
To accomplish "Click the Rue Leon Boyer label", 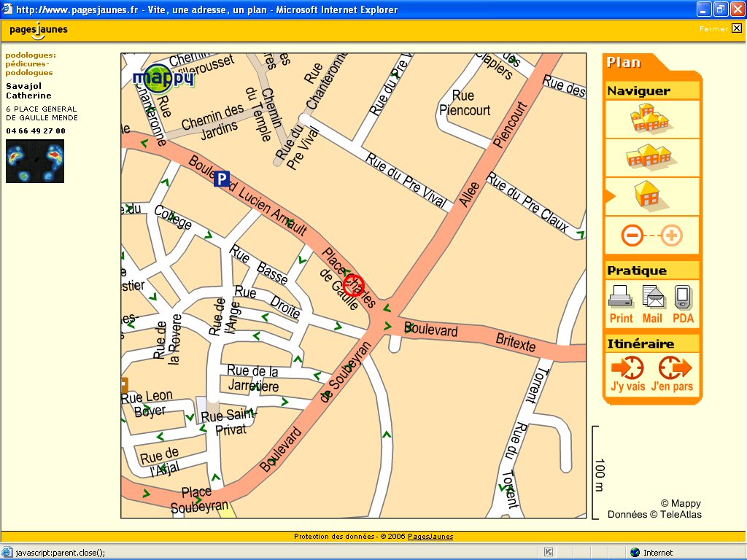I will point(147,402).
